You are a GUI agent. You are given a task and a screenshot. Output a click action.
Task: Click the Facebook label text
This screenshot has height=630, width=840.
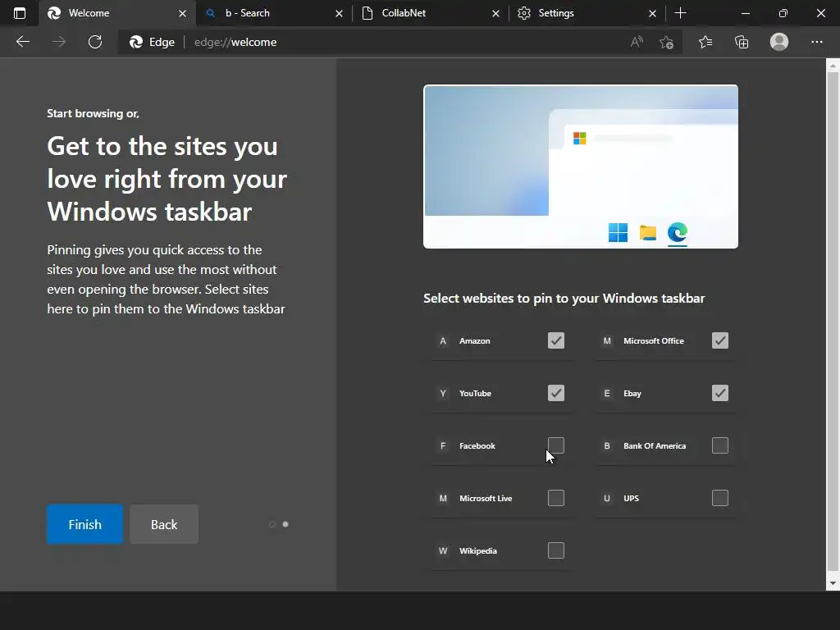pos(477,445)
